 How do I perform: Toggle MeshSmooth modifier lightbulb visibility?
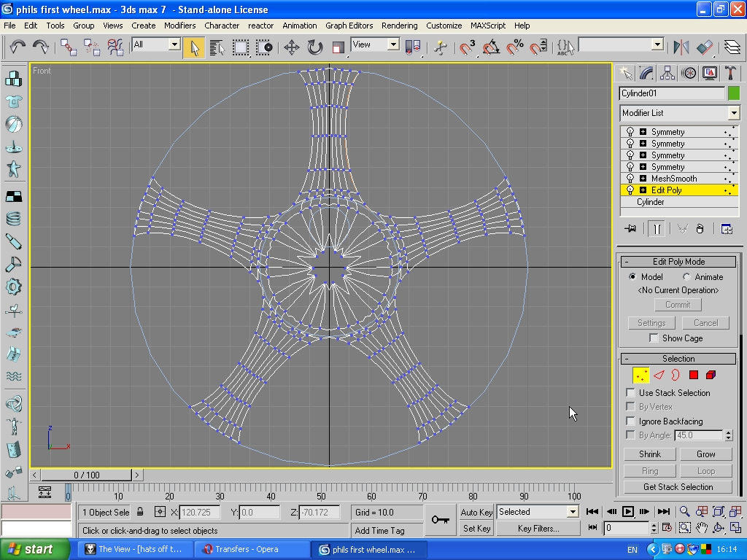tap(630, 179)
